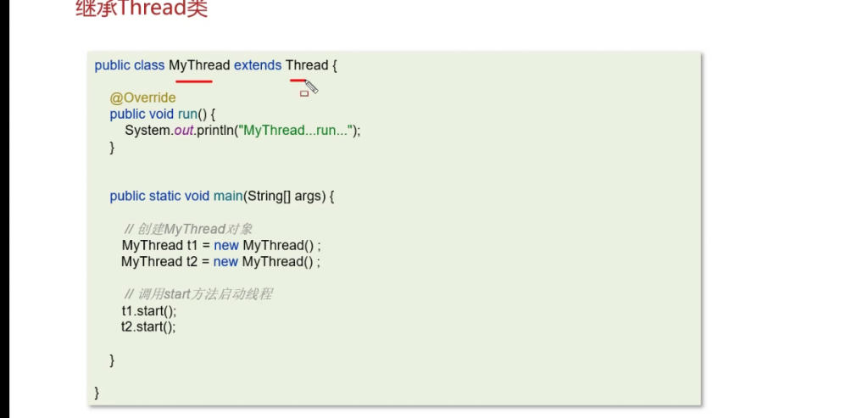Click the 创建MyThread对象 comment
This screenshot has height=418, width=868.
[x=188, y=229]
